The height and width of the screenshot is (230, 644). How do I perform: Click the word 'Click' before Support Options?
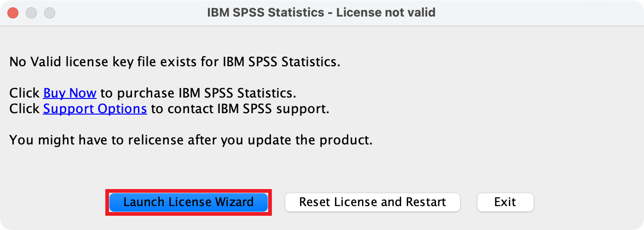(24, 109)
